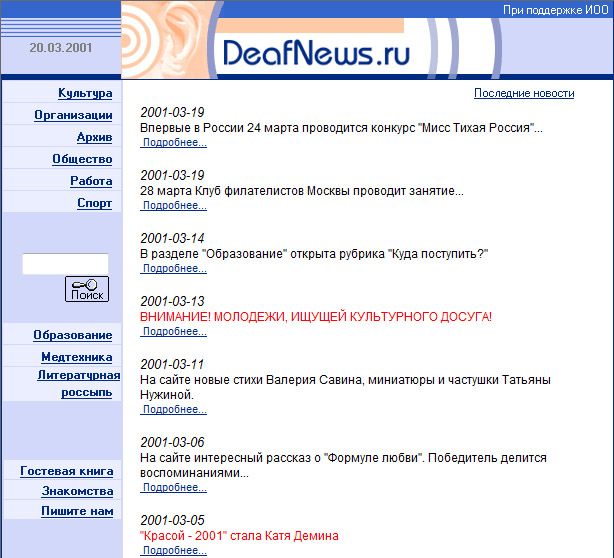The image size is (614, 558).
Task: Go to the Архив section
Action: click(94, 137)
